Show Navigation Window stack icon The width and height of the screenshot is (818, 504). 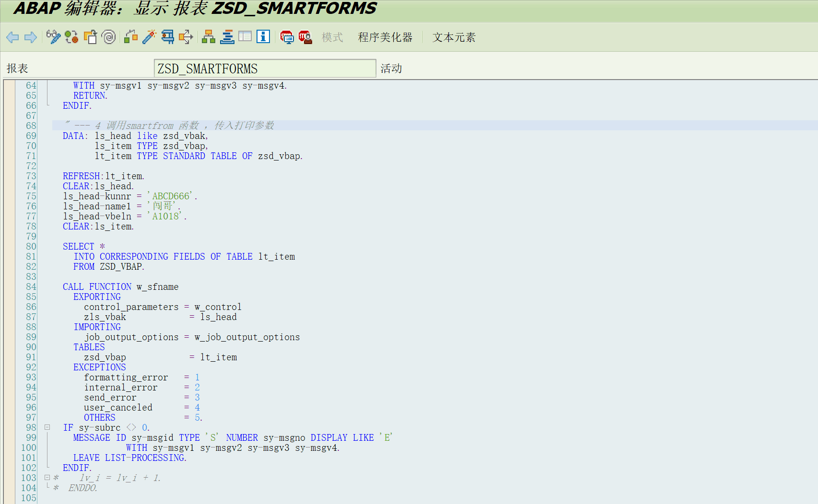pyautogui.click(x=227, y=37)
